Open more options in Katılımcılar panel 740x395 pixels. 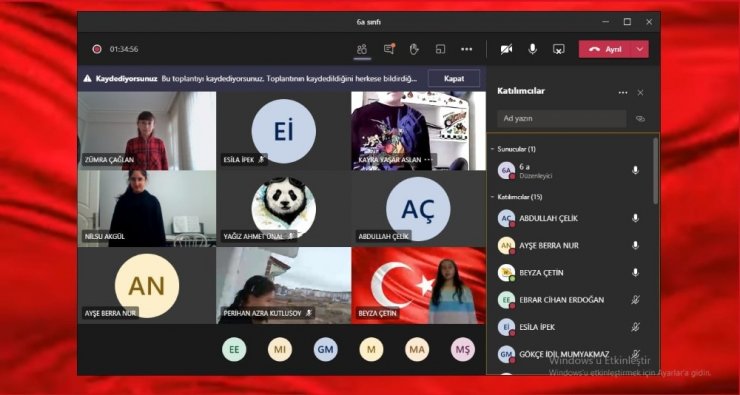[623, 92]
